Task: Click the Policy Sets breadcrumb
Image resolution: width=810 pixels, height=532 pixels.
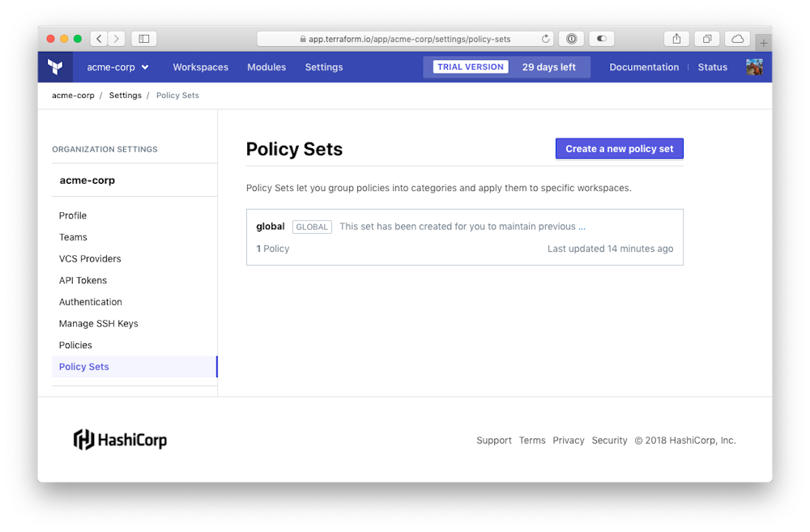Action: pyautogui.click(x=177, y=96)
